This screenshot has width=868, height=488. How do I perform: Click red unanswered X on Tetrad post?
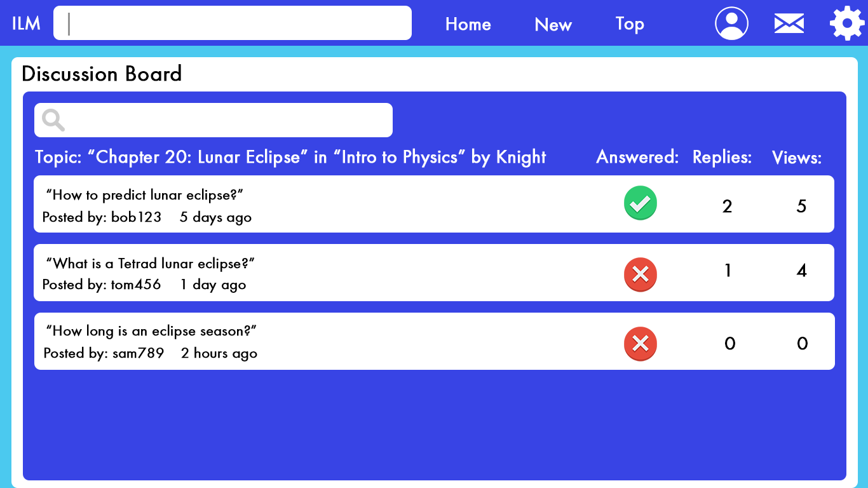[641, 274]
